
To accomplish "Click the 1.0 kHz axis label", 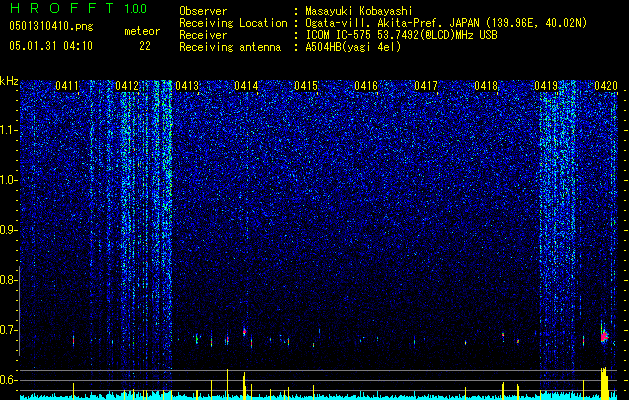I will [8, 180].
